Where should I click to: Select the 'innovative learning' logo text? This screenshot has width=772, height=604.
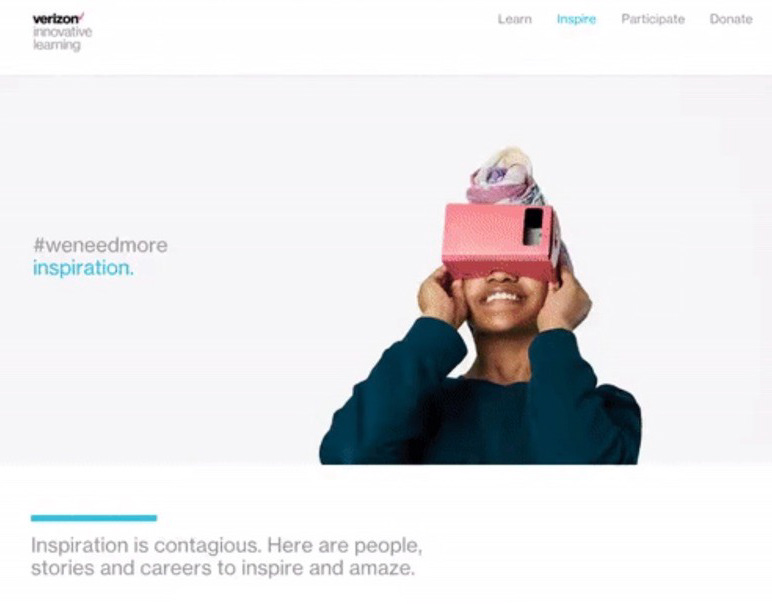[x=62, y=38]
